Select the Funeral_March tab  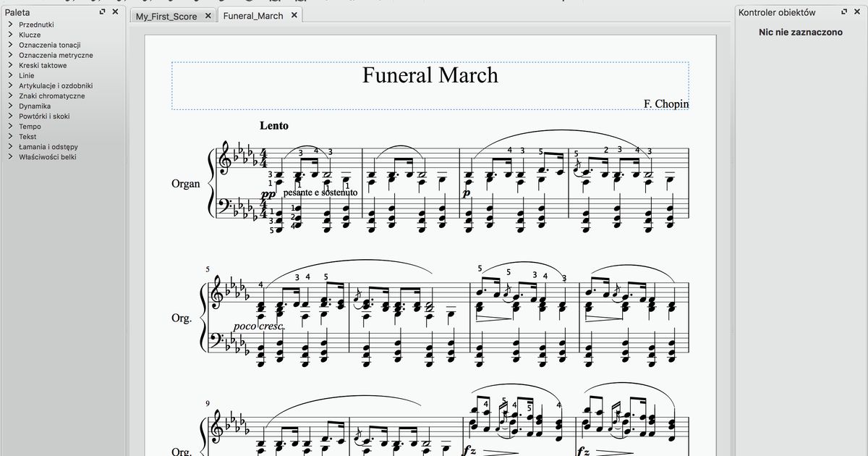(x=252, y=16)
